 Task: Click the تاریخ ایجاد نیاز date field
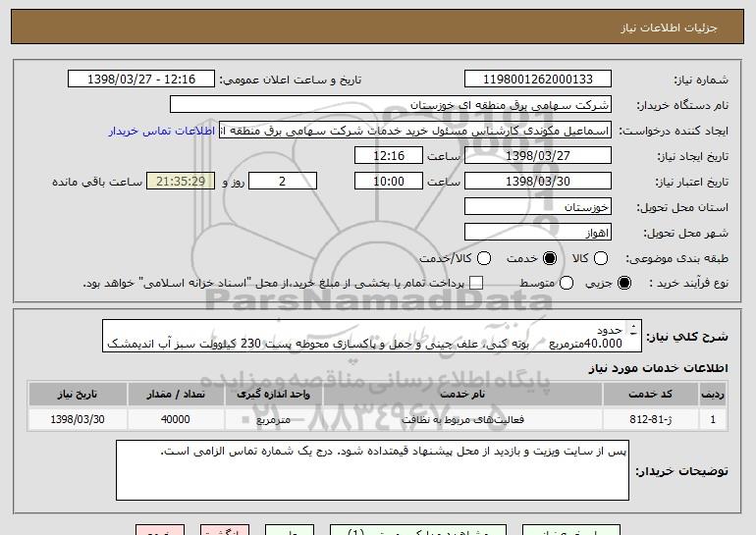click(537, 156)
